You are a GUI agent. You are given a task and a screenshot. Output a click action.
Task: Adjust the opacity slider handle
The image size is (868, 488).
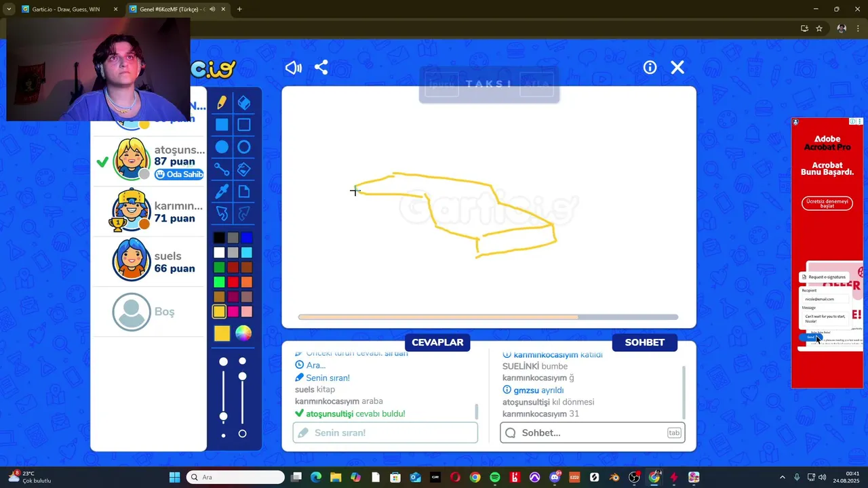pyautogui.click(x=242, y=376)
